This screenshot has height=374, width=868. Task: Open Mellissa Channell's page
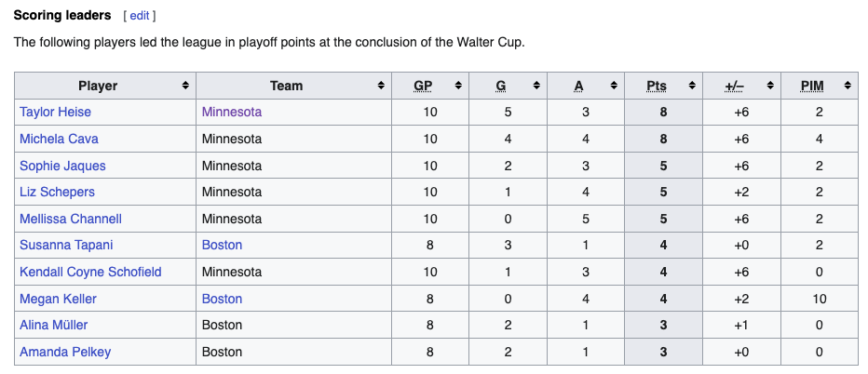tap(71, 219)
